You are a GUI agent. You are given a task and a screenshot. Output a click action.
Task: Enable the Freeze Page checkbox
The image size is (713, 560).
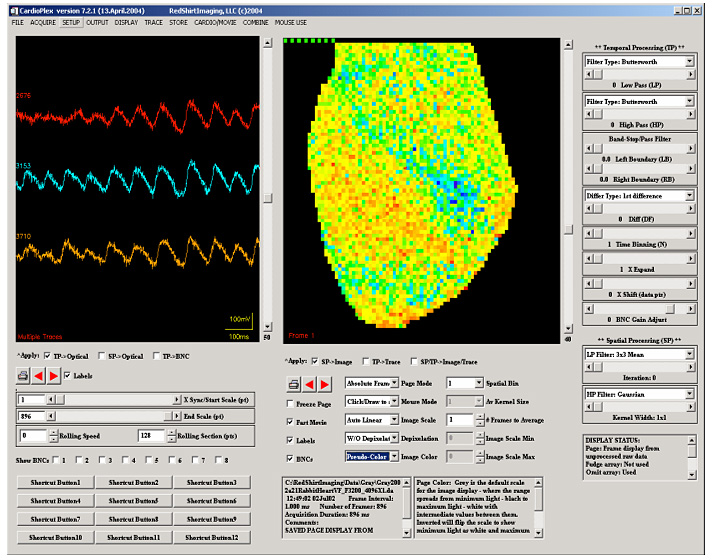pyautogui.click(x=290, y=404)
